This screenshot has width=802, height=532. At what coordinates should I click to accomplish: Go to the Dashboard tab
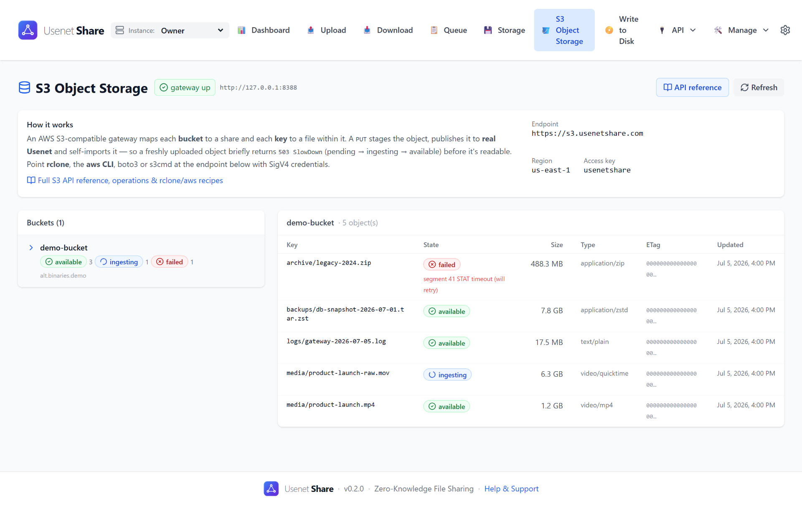click(x=264, y=30)
